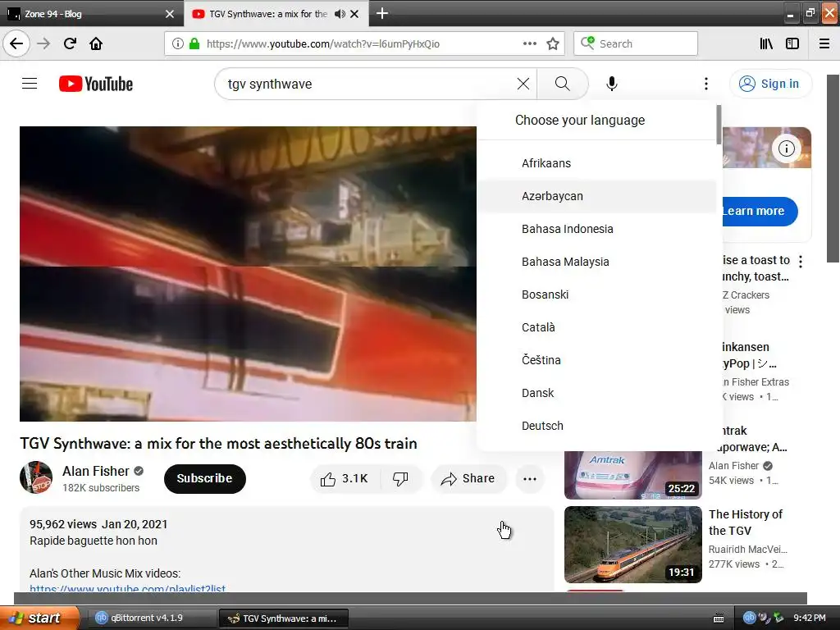Open Windows start menu
This screenshot has height=630, width=840.
[x=39, y=618]
